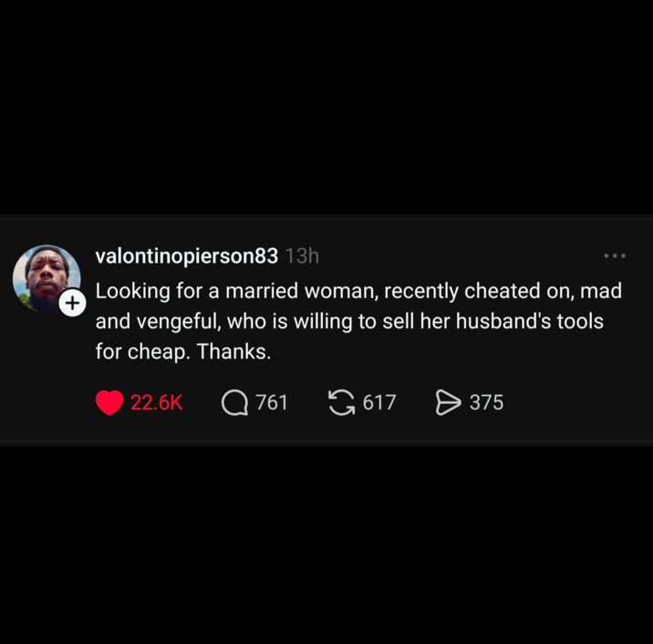Screen dimensions: 653x644
Task: Unlike the post via the red heart
Action: point(109,402)
